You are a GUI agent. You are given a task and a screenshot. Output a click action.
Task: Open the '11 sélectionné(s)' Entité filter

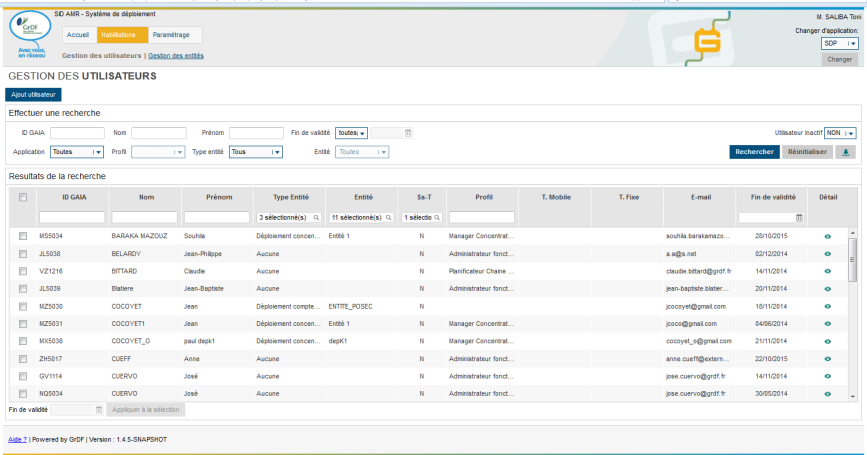361,218
